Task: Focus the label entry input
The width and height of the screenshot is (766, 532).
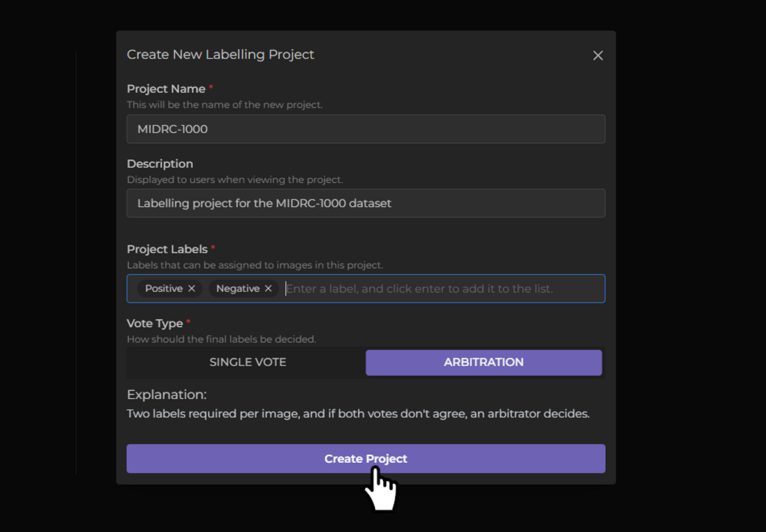Action: (439, 289)
